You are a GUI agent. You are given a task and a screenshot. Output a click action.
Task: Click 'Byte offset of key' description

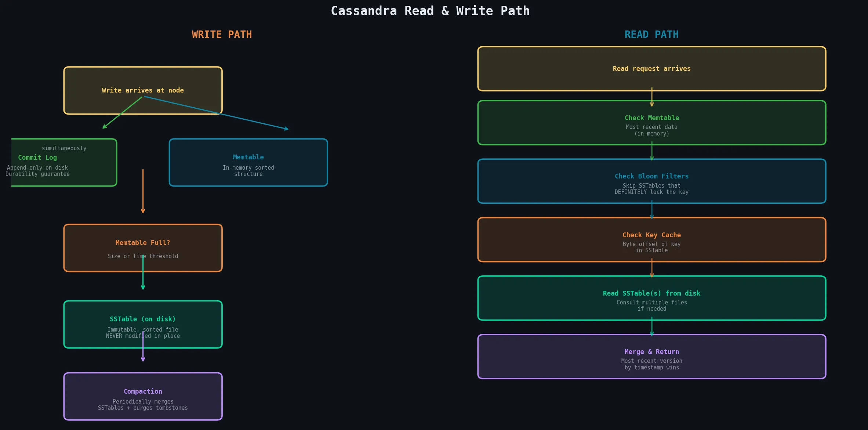pos(651,244)
